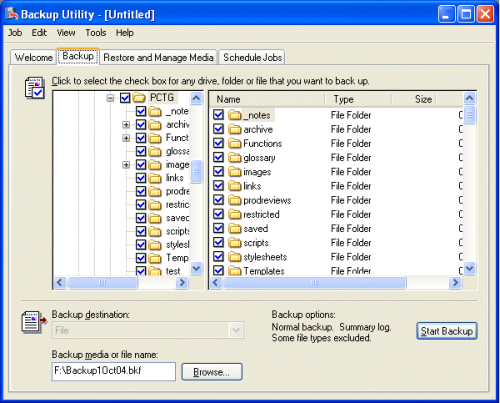Toggle the PCTG checkbox in the tree
500x403 pixels.
(x=125, y=98)
